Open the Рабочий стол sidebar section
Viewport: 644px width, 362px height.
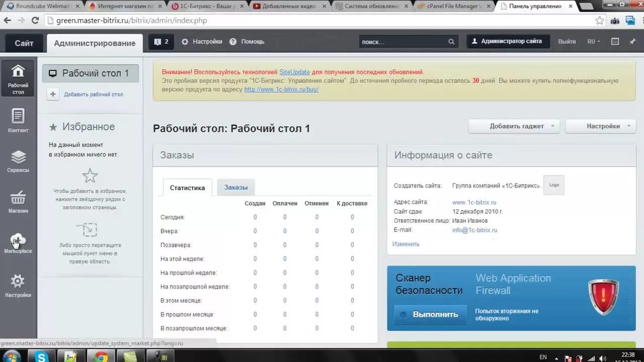(x=18, y=79)
